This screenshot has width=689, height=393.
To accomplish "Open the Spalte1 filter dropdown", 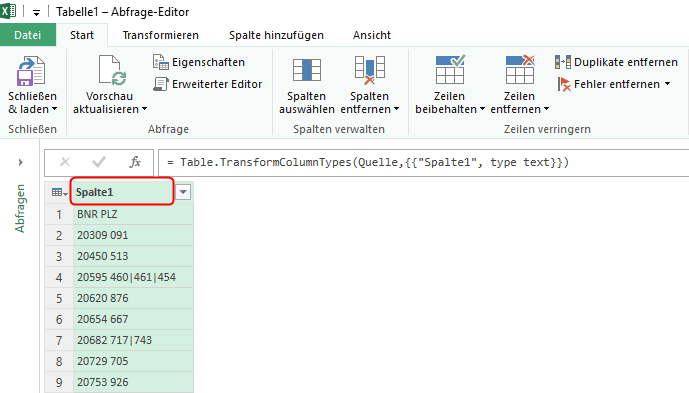I will click(183, 192).
